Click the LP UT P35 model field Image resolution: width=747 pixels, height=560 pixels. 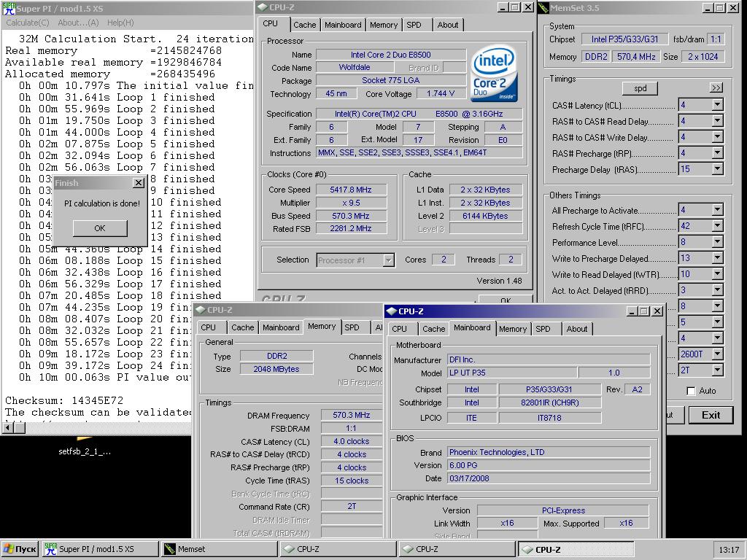coord(513,373)
